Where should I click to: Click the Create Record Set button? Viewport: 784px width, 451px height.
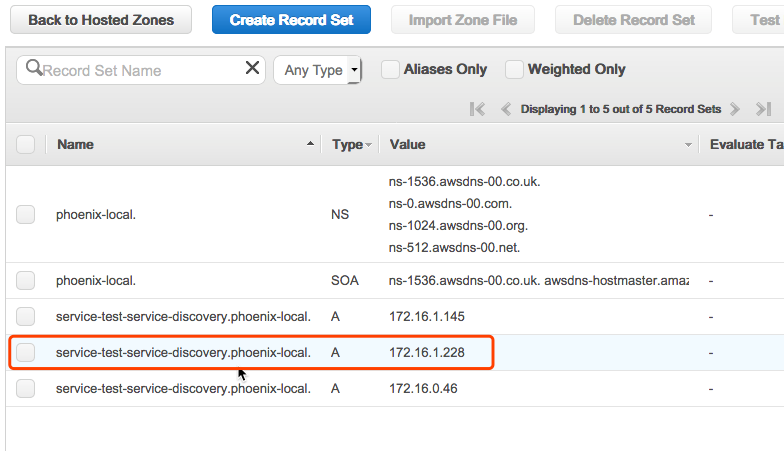291,20
